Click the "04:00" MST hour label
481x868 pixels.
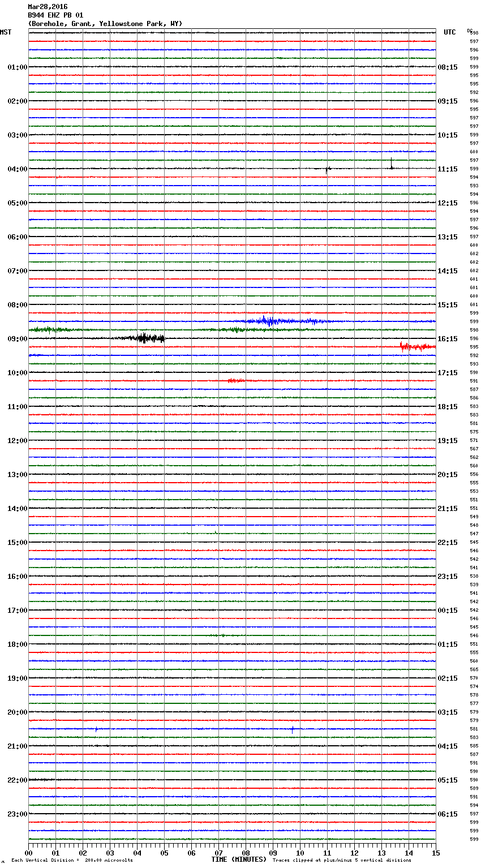tap(17, 169)
